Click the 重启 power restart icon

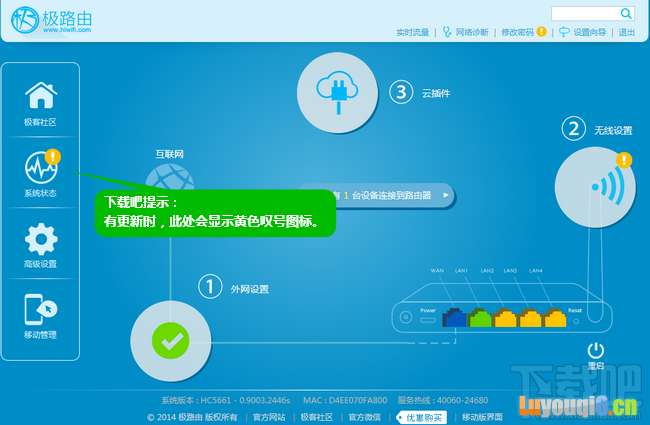pyautogui.click(x=596, y=350)
